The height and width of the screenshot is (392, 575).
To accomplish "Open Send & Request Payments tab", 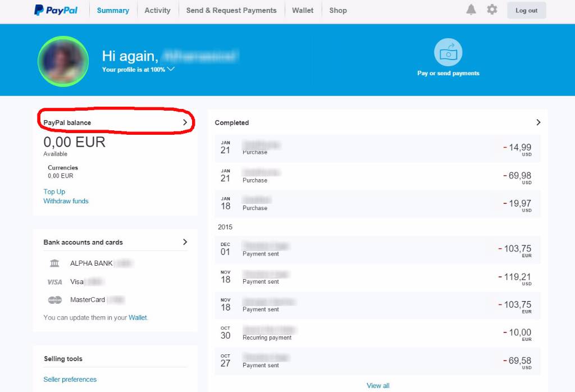I will [231, 10].
